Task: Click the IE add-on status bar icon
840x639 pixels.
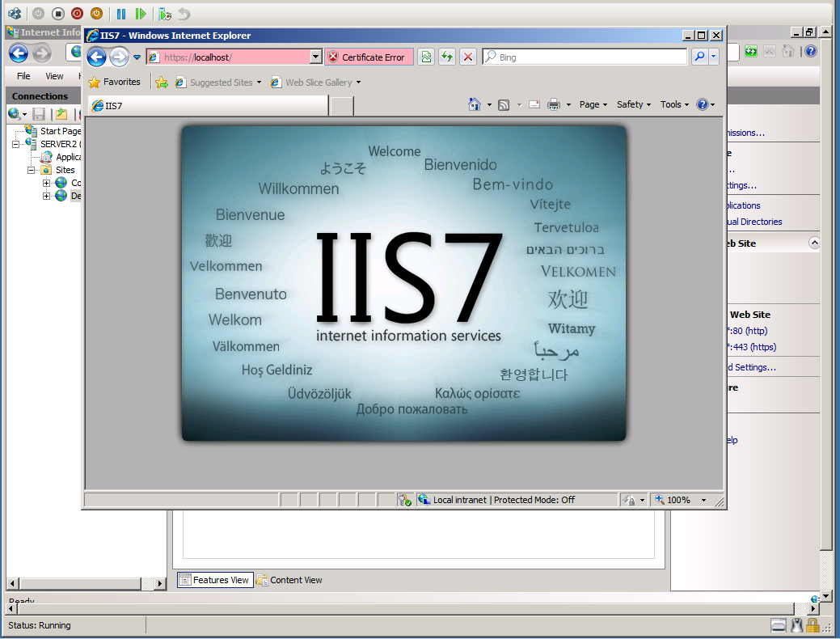Action: 404,500
